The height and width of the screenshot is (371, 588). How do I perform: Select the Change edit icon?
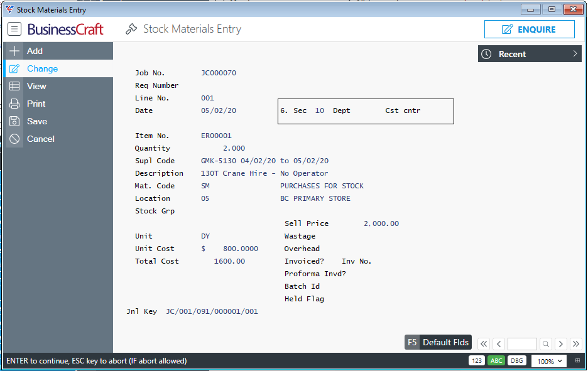click(14, 68)
